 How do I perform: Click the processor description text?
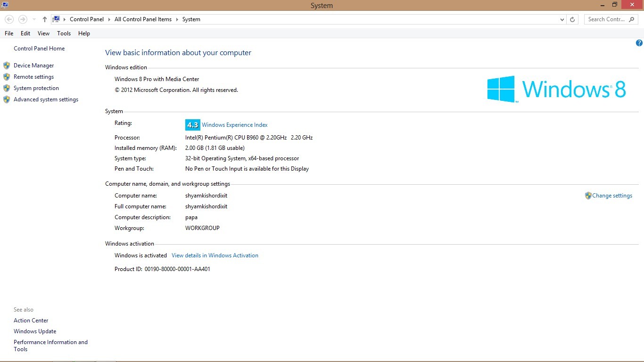249,138
